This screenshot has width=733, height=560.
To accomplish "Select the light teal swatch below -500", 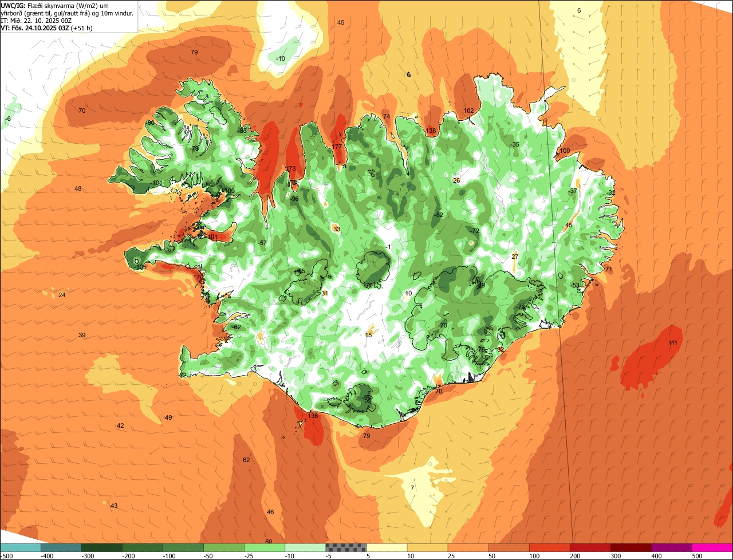I will 20,547.
